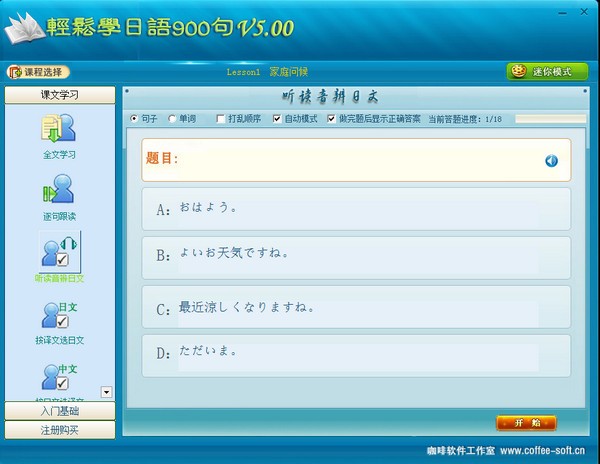
Task: Click the answer progress bar
Action: [x=550, y=119]
